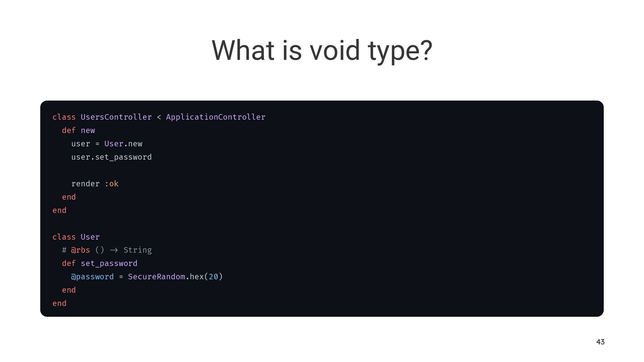Click the String return type in comment
Image resolution: width=644 pixels, height=362 pixels.
[x=138, y=250]
